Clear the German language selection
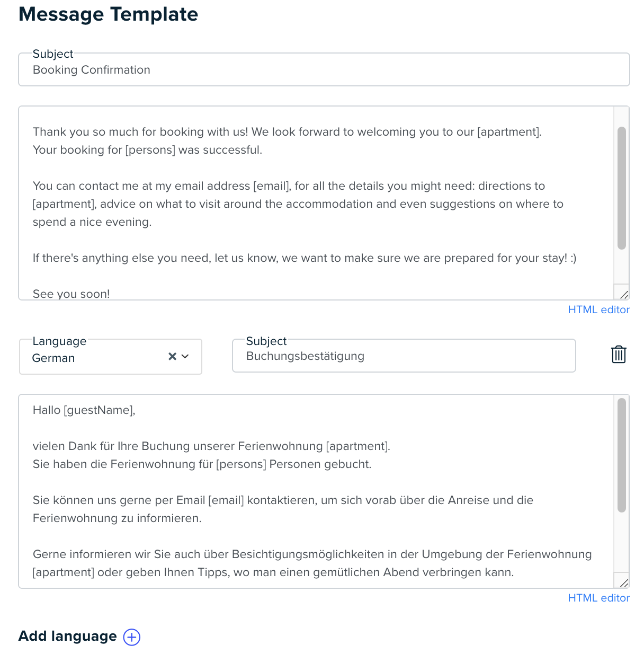644x654 pixels. pos(172,357)
